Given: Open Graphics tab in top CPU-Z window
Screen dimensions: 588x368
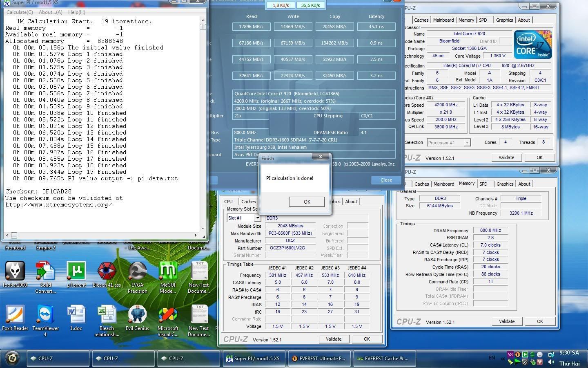Looking at the screenshot, I should tap(504, 20).
